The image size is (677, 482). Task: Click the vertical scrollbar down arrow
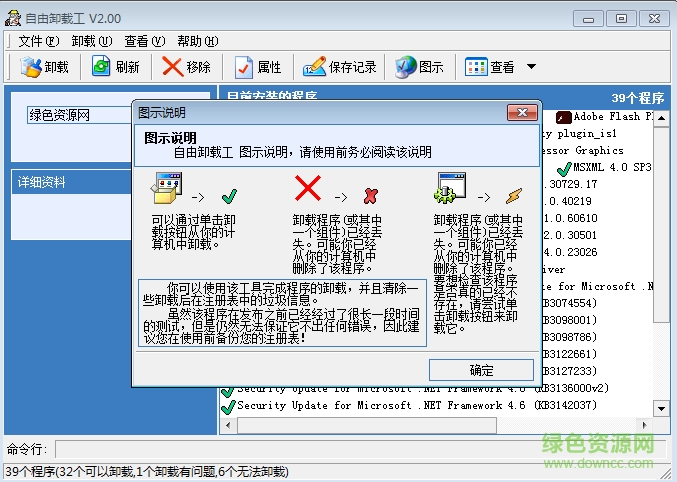(x=661, y=408)
